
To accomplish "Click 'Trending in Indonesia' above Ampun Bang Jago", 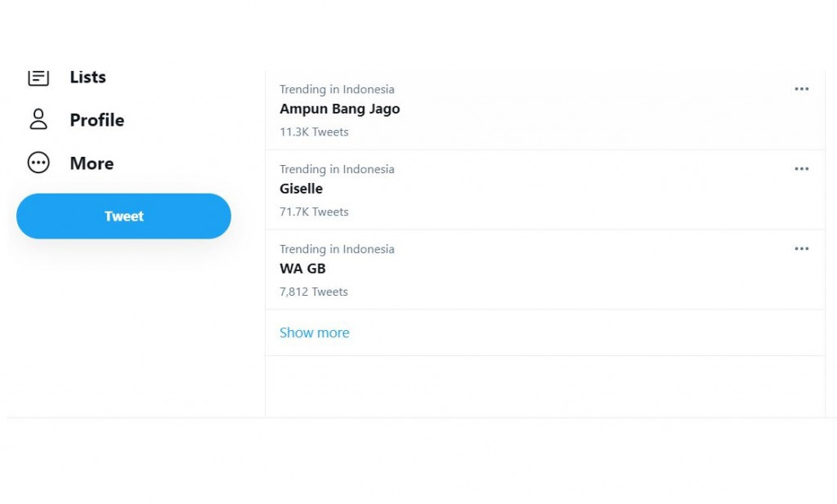I will pyautogui.click(x=337, y=89).
